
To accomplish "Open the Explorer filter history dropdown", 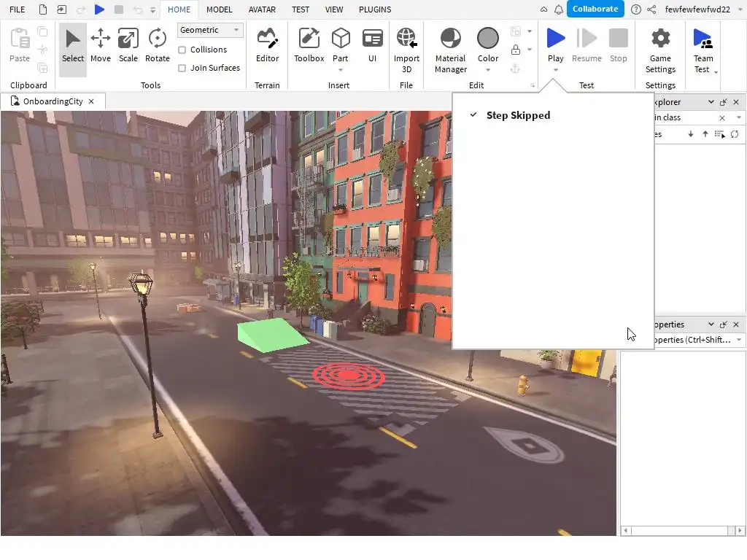I will coord(739,117).
